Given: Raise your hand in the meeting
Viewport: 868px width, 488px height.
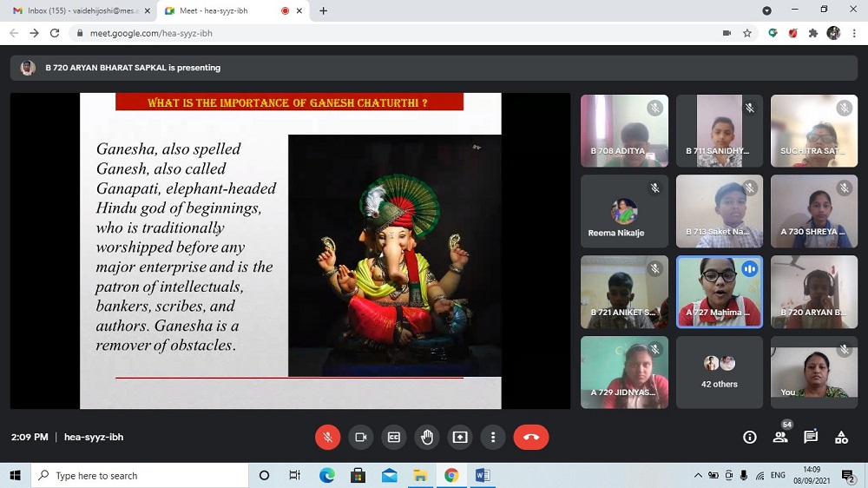Looking at the screenshot, I should 426,437.
